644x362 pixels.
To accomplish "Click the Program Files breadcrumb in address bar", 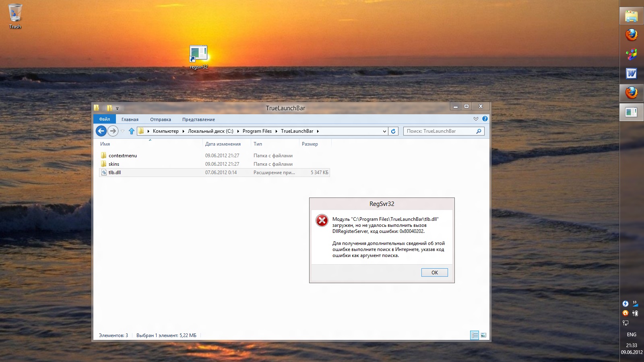I will click(x=257, y=131).
